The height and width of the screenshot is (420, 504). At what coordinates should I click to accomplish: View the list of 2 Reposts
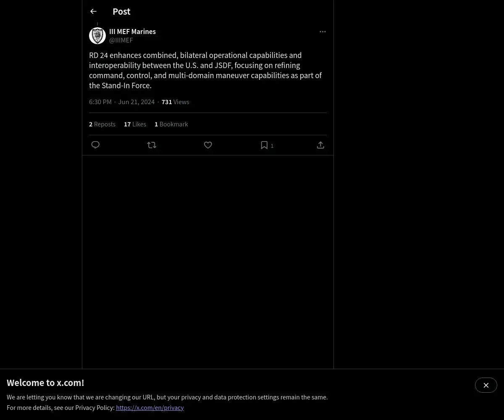tap(102, 124)
